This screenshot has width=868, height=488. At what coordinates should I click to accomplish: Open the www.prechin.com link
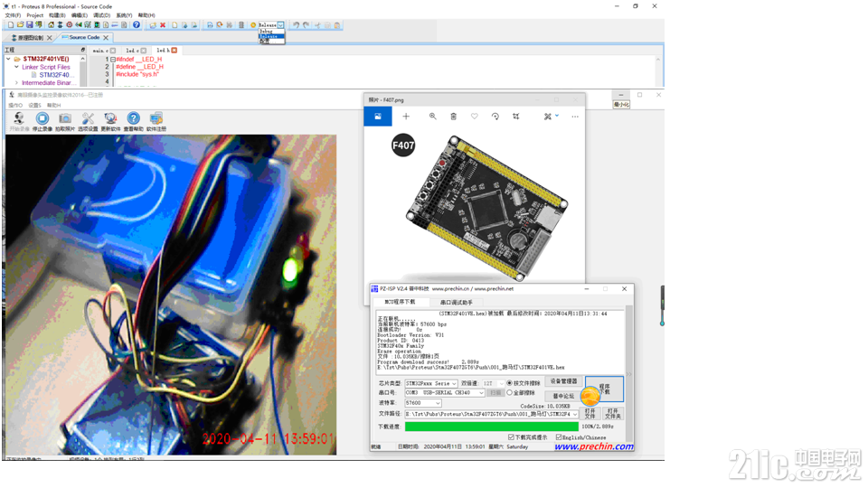tap(593, 446)
